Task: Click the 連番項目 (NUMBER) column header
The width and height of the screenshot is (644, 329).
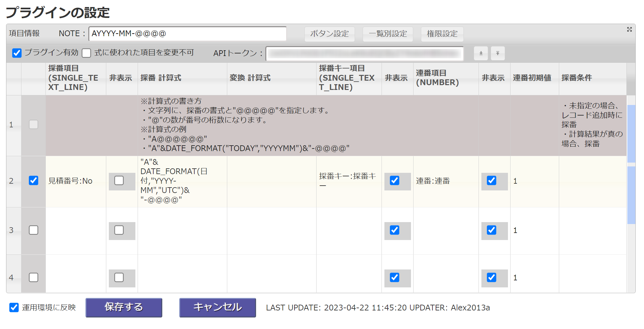Action: coord(446,79)
